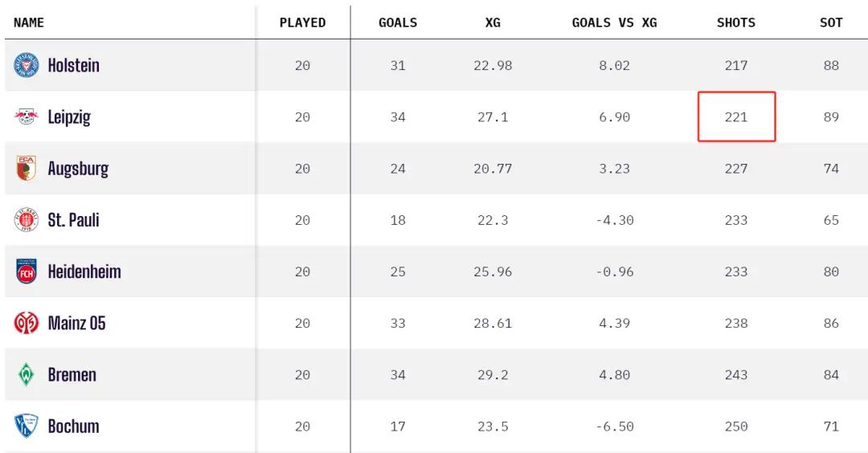The height and width of the screenshot is (453, 868).
Task: Click the SOT column header
Action: tap(831, 22)
